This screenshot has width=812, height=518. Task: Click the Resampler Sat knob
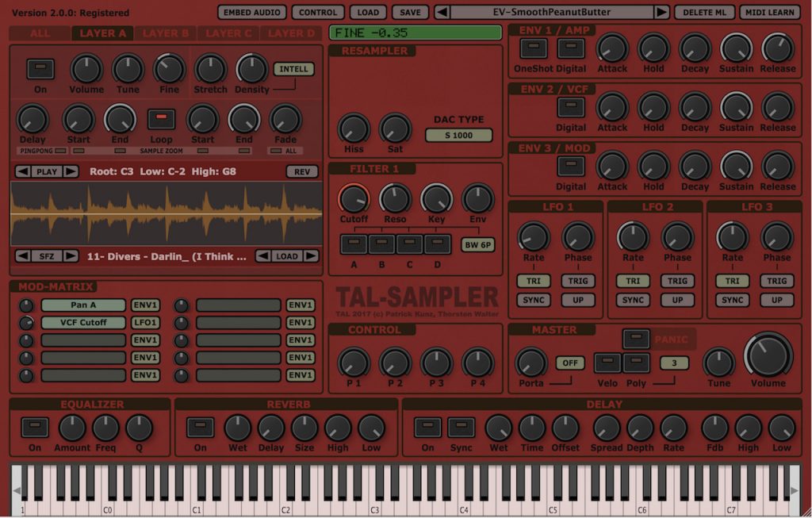395,129
